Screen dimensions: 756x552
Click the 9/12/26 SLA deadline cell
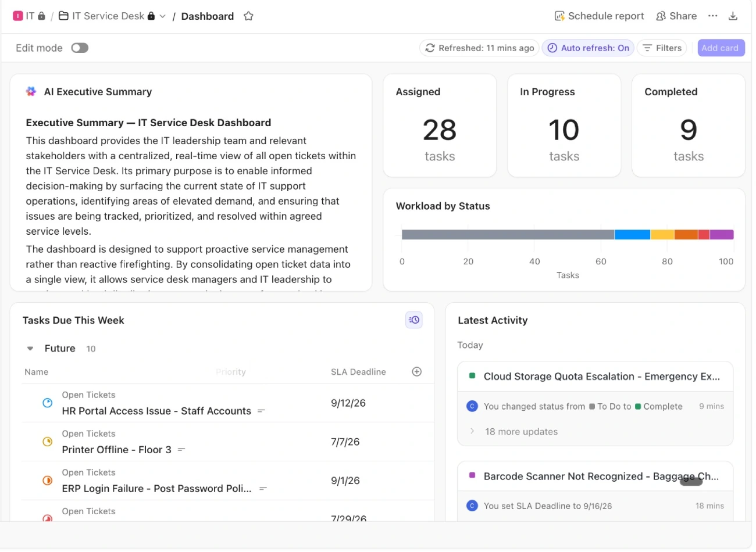(x=348, y=403)
